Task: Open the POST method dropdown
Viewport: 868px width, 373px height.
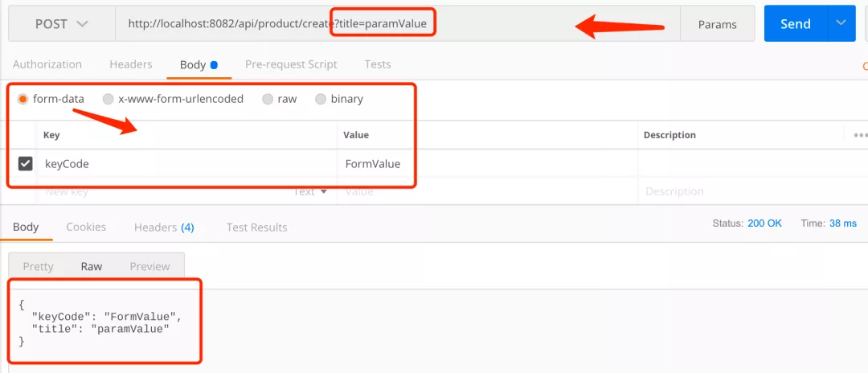Action: [61, 24]
